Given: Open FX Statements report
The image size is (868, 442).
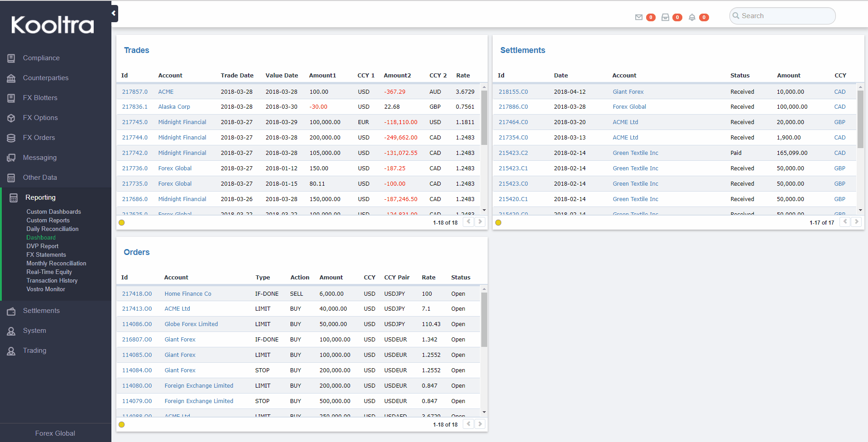Looking at the screenshot, I should click(46, 255).
